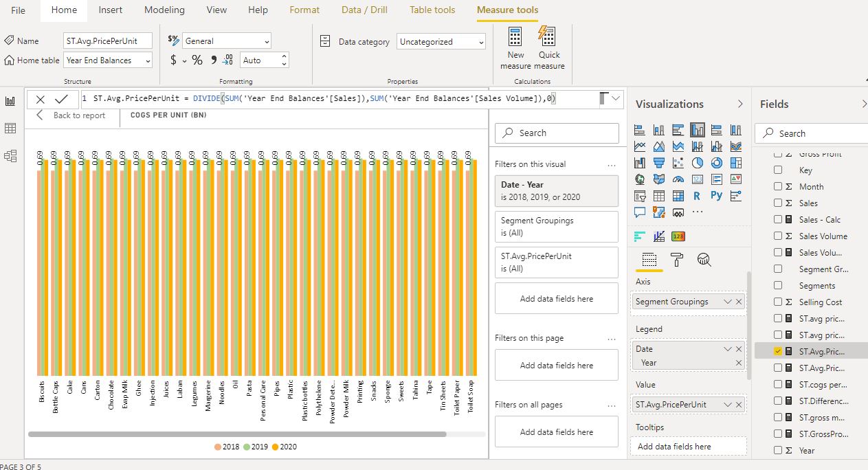Select the gauge visual
868x470 pixels.
point(678,179)
